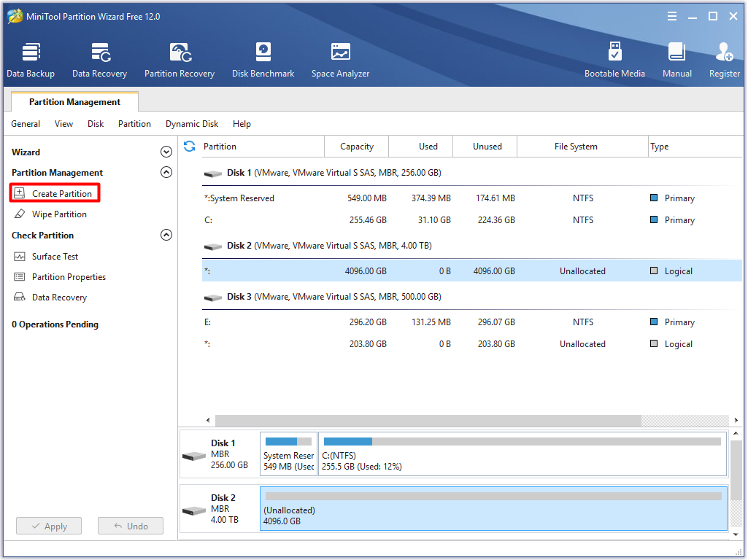Create Bootable Media
Screen dimensions: 748x560
click(x=614, y=60)
